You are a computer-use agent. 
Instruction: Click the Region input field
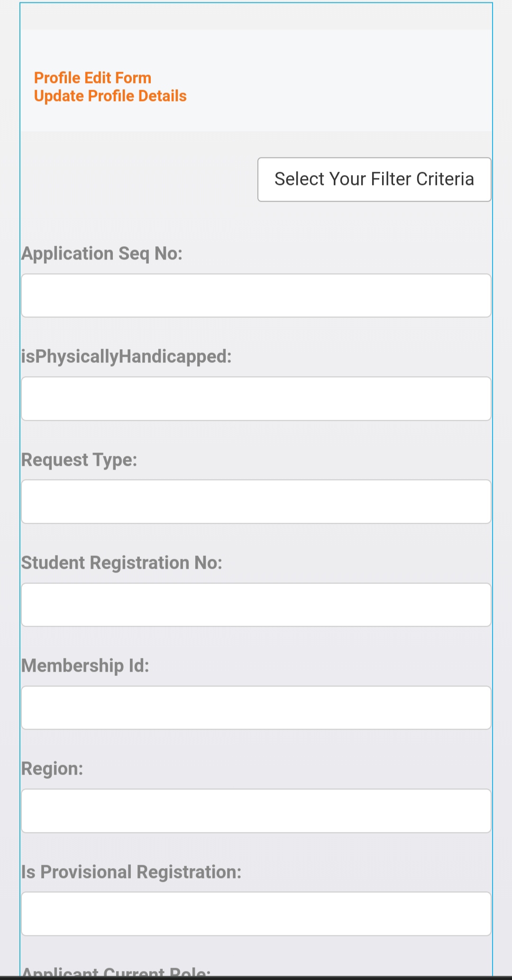pyautogui.click(x=256, y=811)
